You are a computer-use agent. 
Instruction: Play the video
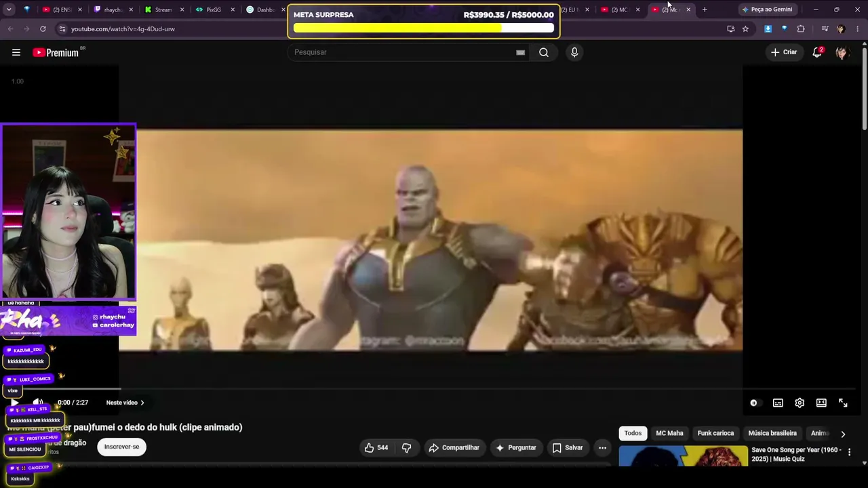coord(14,403)
